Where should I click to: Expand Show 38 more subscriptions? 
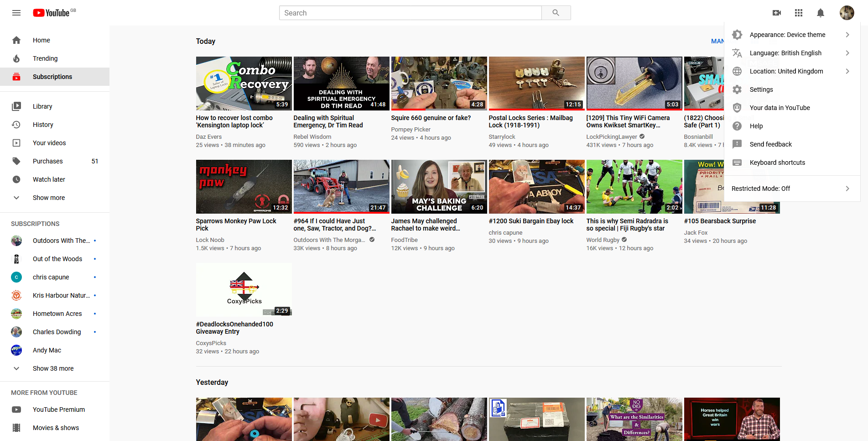tap(55, 368)
